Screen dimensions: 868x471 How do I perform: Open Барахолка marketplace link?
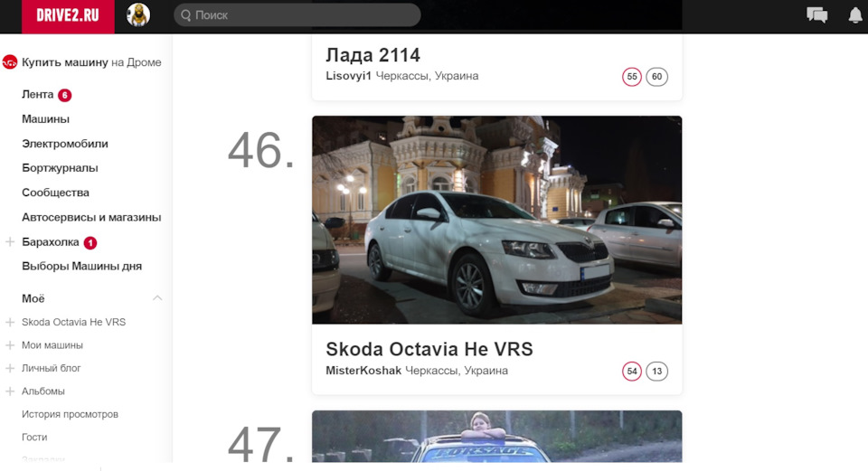pyautogui.click(x=51, y=242)
